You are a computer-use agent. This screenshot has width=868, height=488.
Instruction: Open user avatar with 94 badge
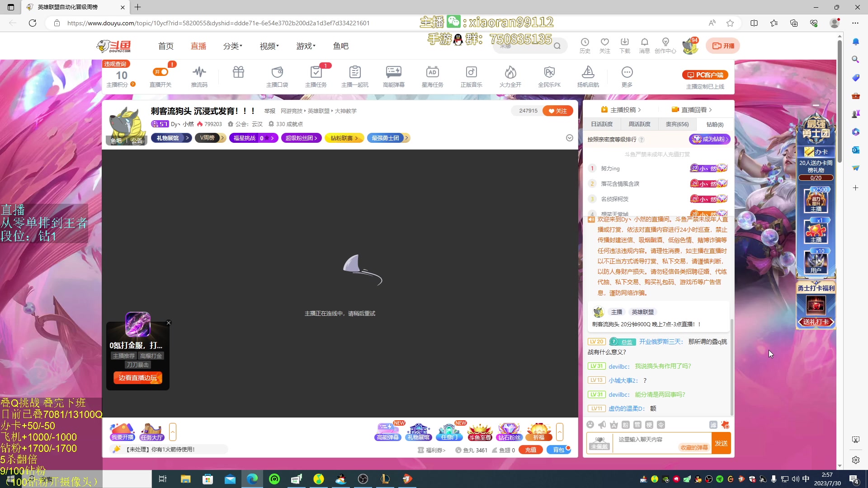coord(690,46)
